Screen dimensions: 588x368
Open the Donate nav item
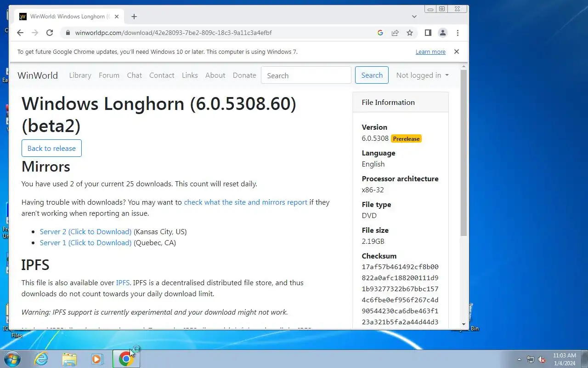[x=244, y=75]
